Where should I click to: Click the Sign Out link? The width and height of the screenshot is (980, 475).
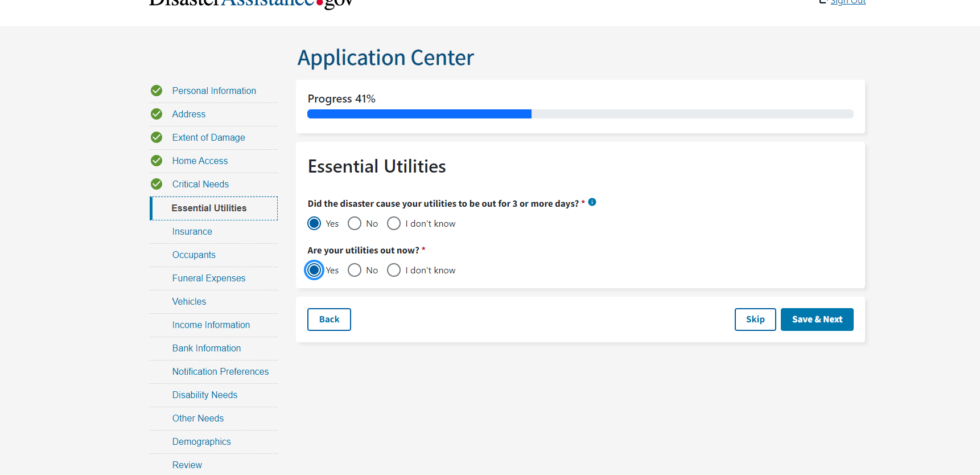tap(847, 2)
